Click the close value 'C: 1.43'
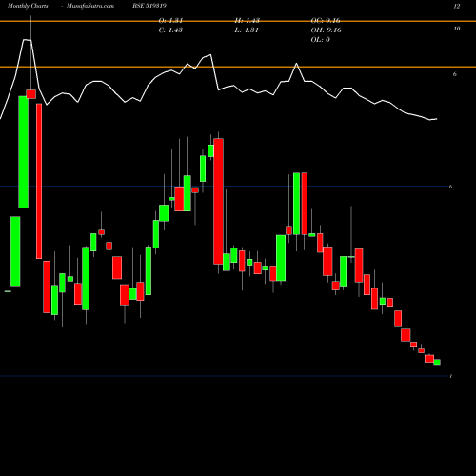Image resolution: width=476 pixels, height=476 pixels. [x=170, y=30]
